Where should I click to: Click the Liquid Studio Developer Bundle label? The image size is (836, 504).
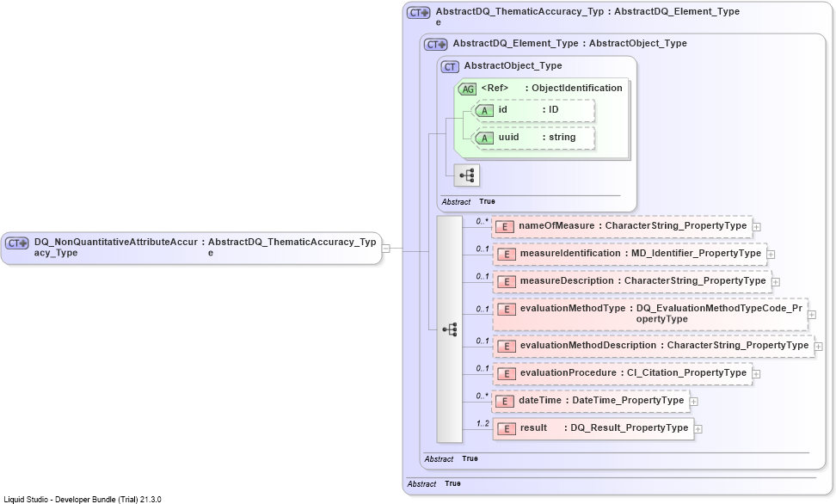[83, 500]
